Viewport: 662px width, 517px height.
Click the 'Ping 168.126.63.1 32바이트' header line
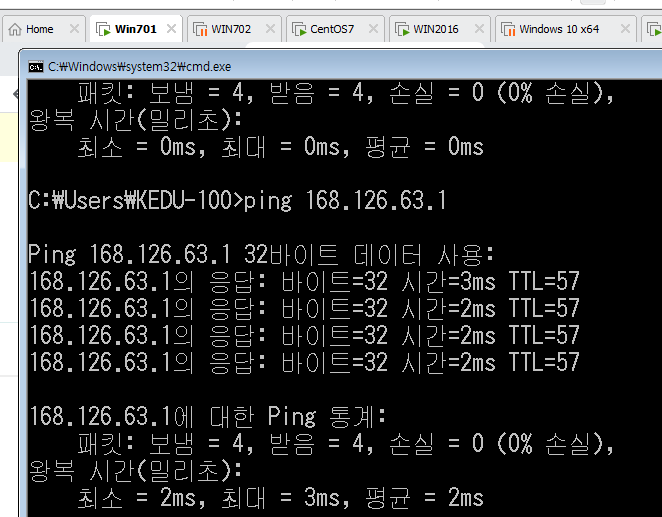(261, 254)
